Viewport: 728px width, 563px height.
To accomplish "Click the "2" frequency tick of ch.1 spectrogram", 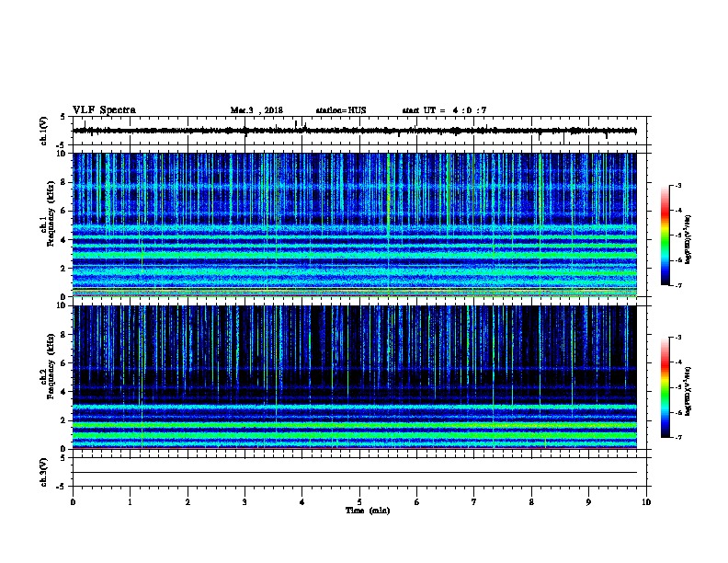I will pos(63,269).
